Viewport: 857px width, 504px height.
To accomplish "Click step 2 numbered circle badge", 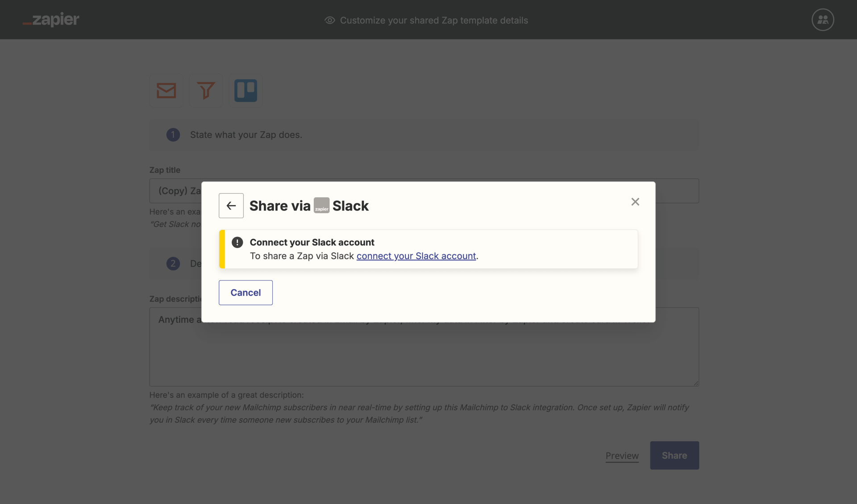I will (173, 264).
